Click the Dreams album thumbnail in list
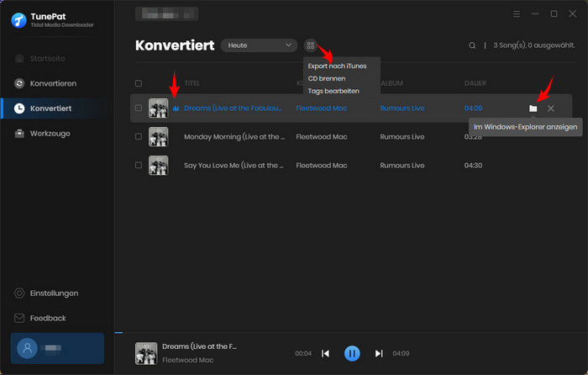Screen dimensions: 588x375 [x=158, y=108]
